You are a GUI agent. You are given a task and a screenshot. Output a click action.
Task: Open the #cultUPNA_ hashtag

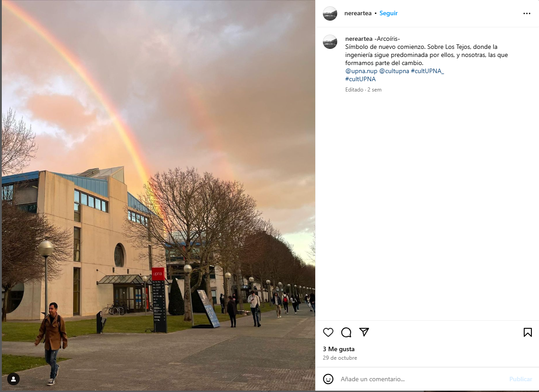click(427, 71)
